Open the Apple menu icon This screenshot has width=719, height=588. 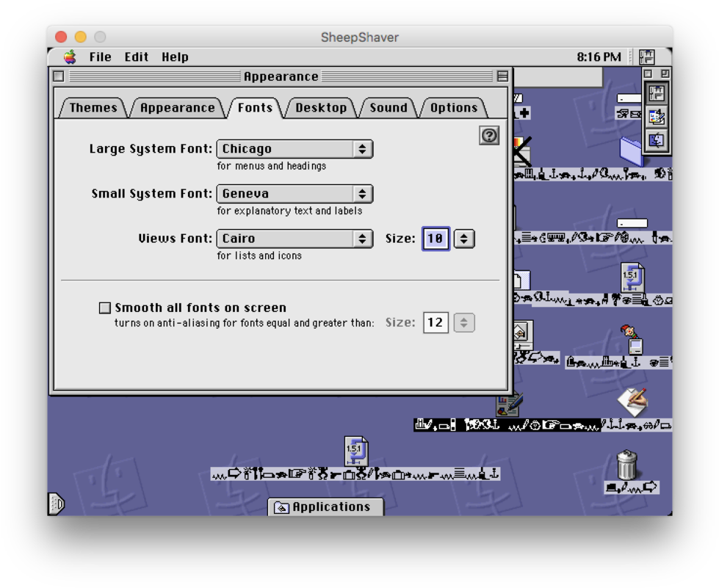click(70, 57)
